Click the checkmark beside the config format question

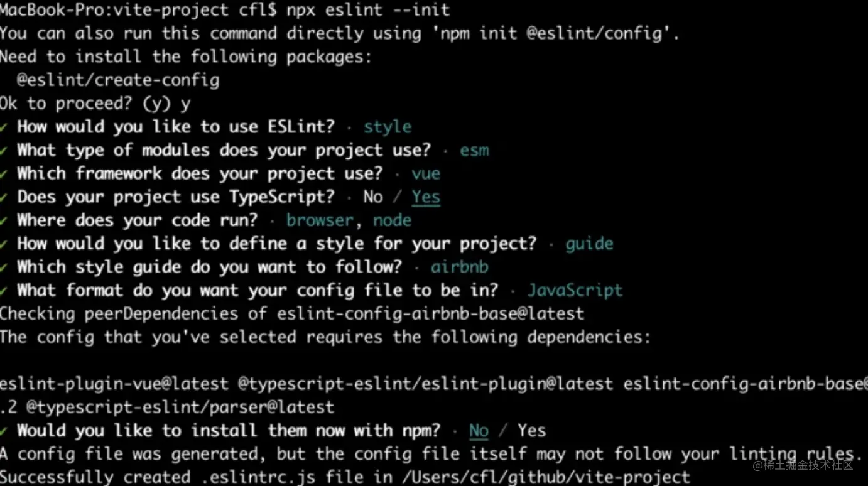pyautogui.click(x=4, y=290)
